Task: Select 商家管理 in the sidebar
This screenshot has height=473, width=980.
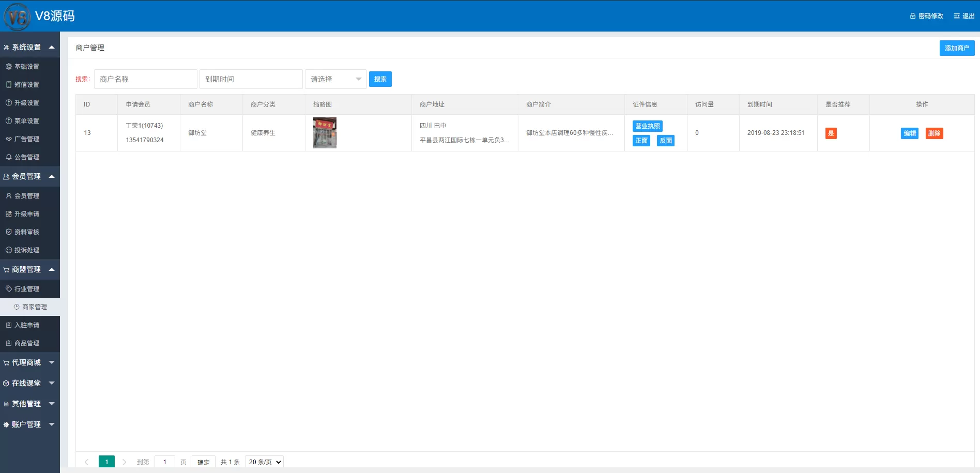Action: point(34,307)
